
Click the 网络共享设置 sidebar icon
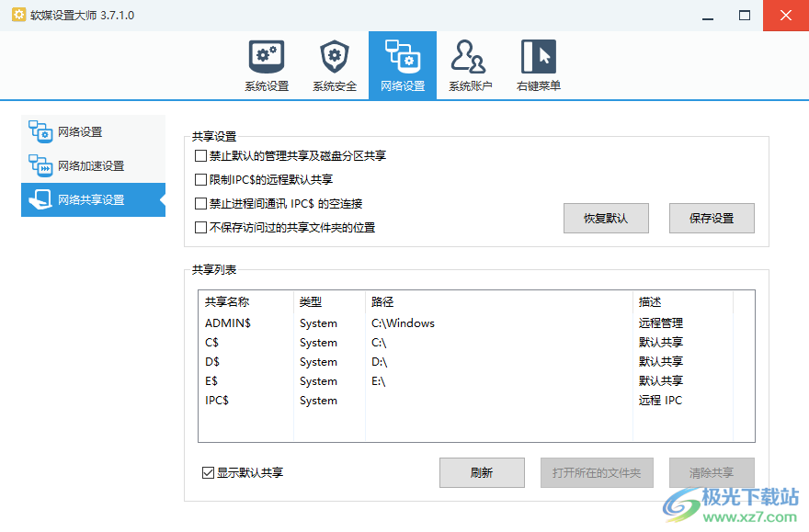pyautogui.click(x=40, y=199)
